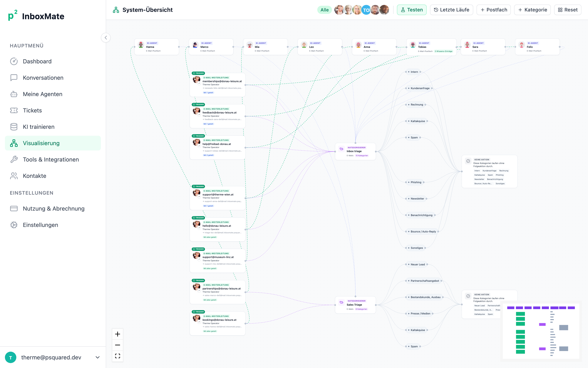
Task: Click Marco agent avatar icon
Action: tap(195, 45)
